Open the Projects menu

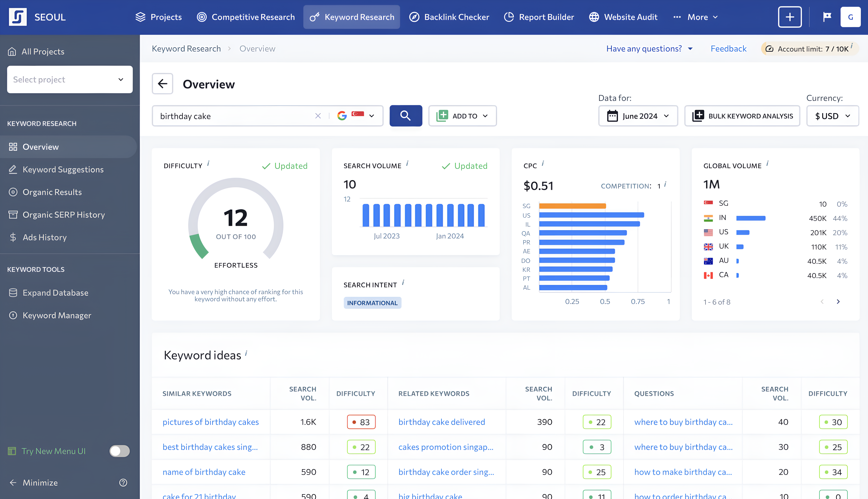[158, 17]
